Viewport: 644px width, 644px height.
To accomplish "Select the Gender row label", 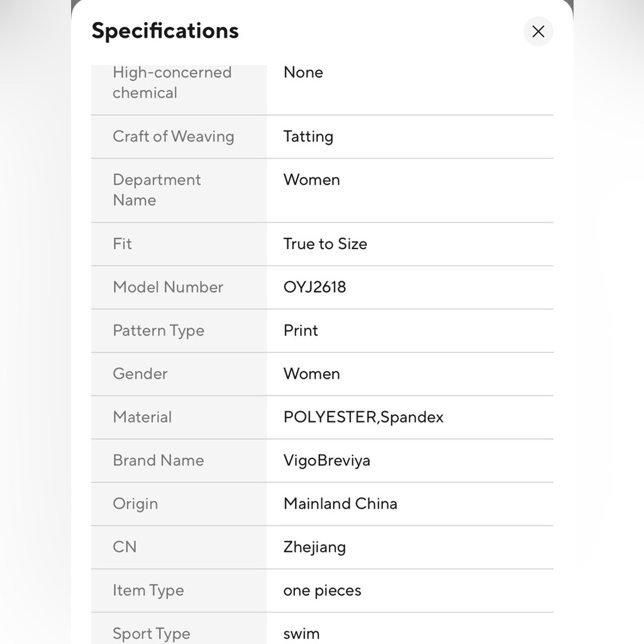I will click(x=140, y=374).
